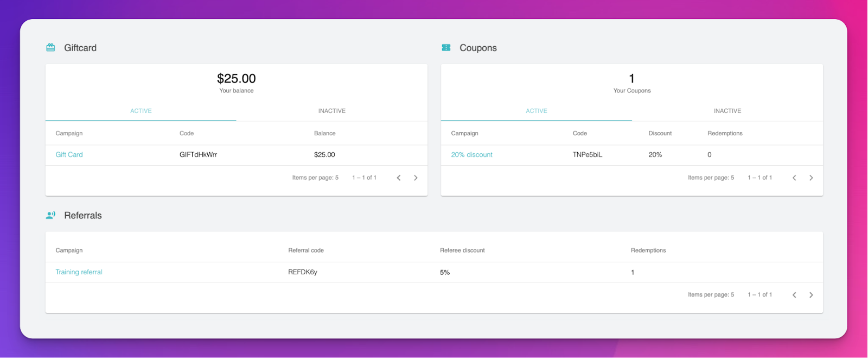Click Giftcard Campaign column header
The image size is (868, 358).
pyautogui.click(x=69, y=133)
